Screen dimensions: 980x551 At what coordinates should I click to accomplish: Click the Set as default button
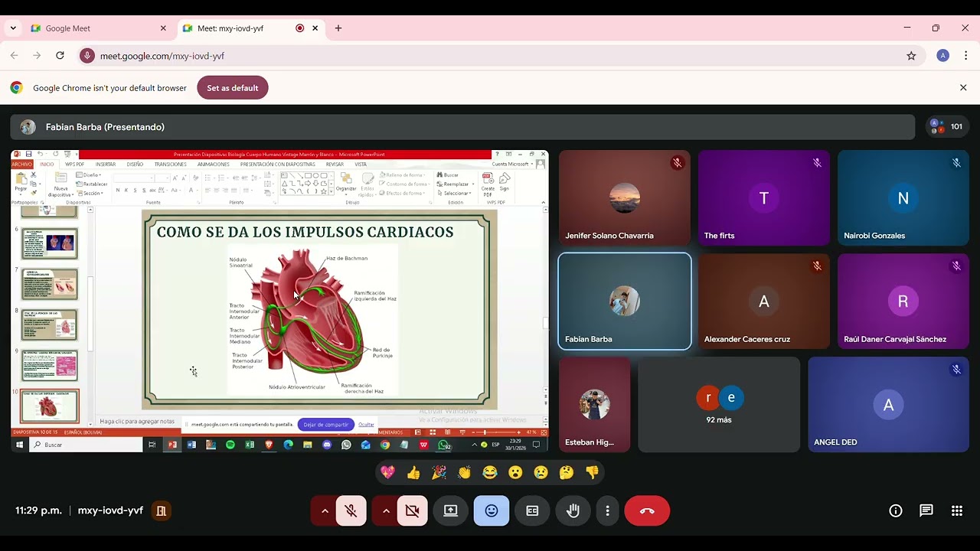click(233, 88)
